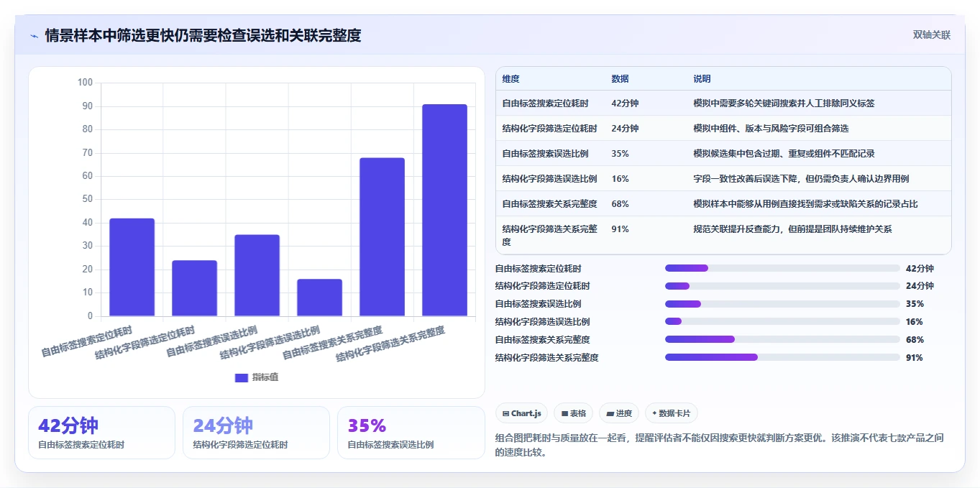
Task: Toggle the 指标值 legend color box
Action: 242,377
